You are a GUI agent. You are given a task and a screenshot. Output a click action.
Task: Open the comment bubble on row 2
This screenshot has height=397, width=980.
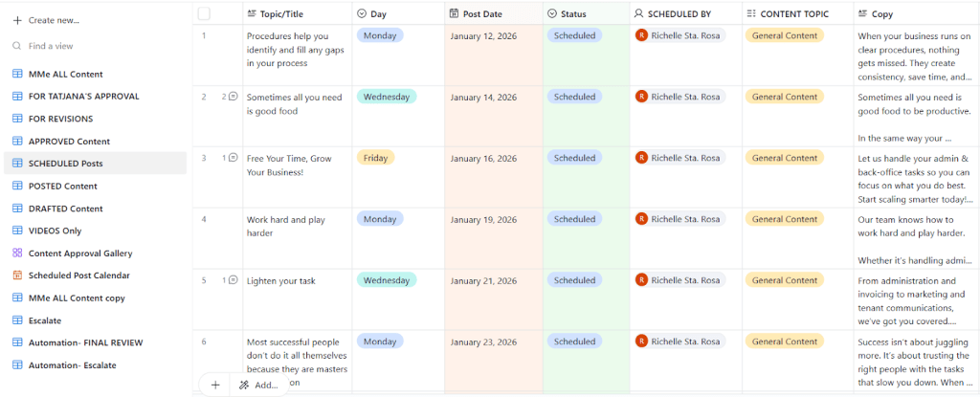tap(233, 97)
